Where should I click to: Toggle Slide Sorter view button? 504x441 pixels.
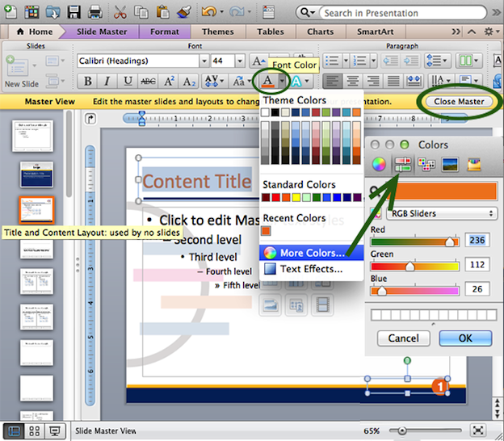pyautogui.click(x=35, y=431)
